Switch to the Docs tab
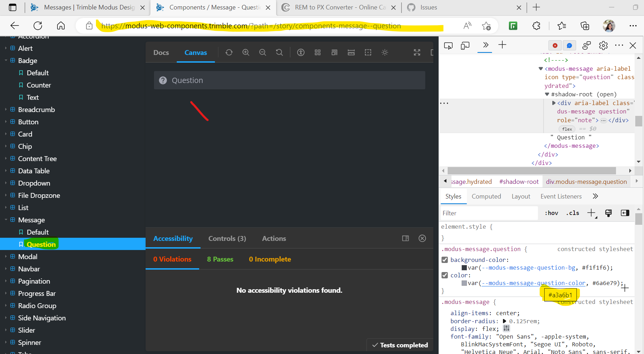Viewport: 644px width, 354px height. pos(161,52)
